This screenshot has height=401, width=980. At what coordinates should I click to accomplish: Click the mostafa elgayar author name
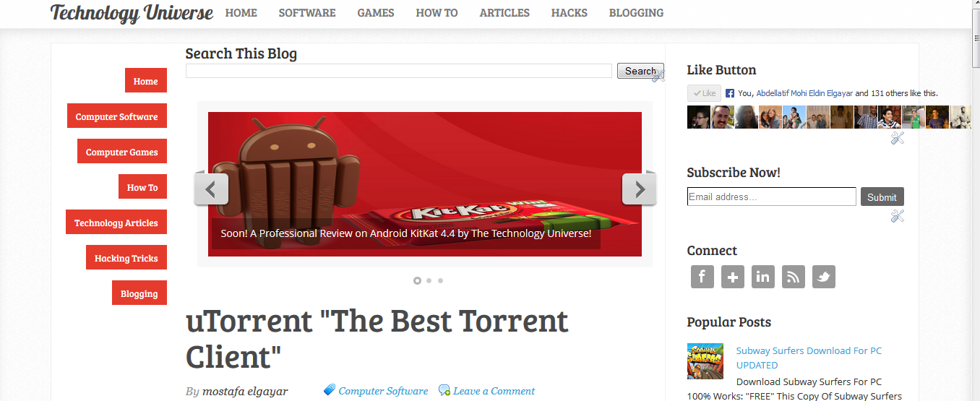coord(245,391)
